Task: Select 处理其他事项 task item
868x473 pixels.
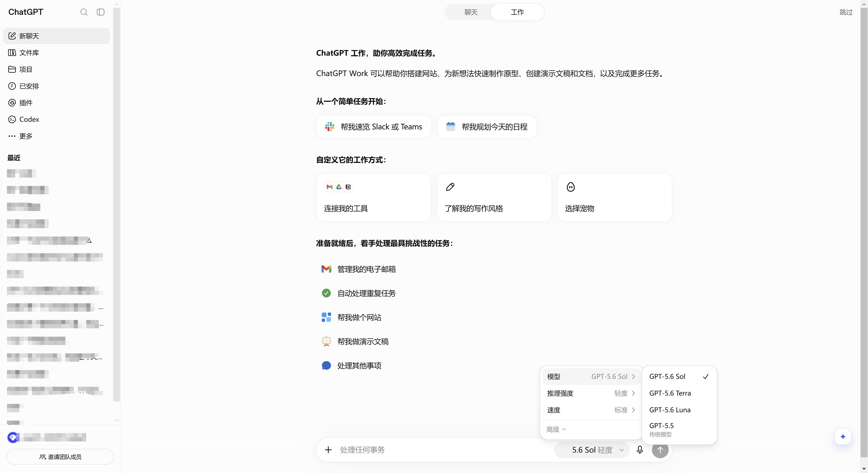Action: coord(351,365)
